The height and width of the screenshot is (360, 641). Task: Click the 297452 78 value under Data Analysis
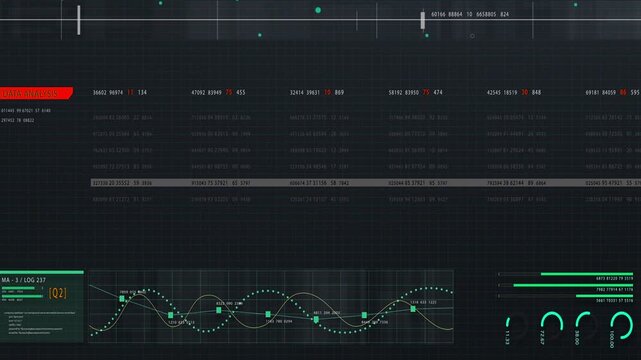pyautogui.click(x=18, y=121)
